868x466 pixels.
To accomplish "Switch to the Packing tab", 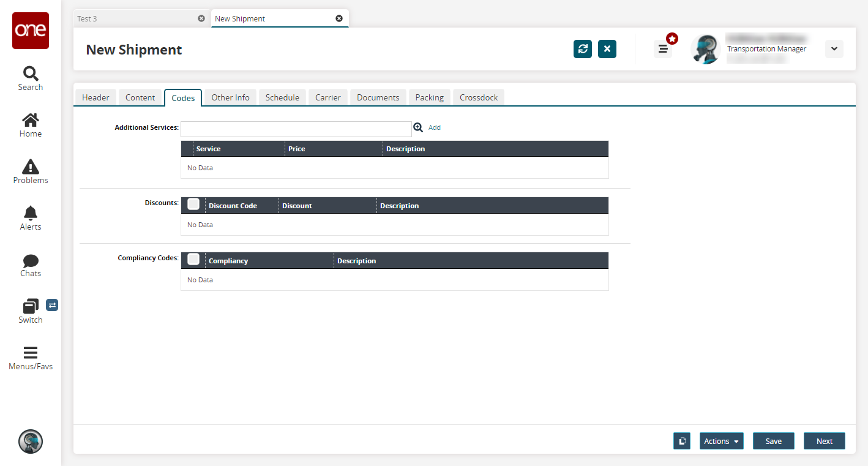I will coord(430,97).
